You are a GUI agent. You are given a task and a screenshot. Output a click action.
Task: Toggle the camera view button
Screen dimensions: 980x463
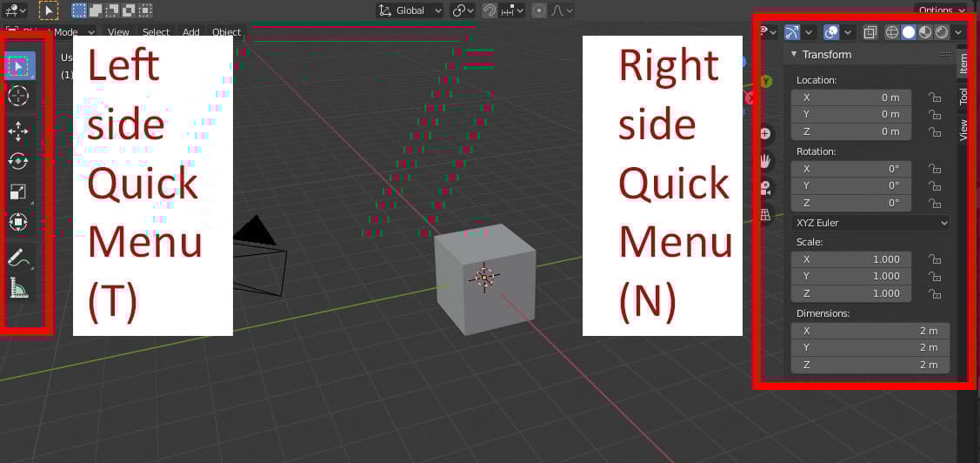(x=765, y=188)
